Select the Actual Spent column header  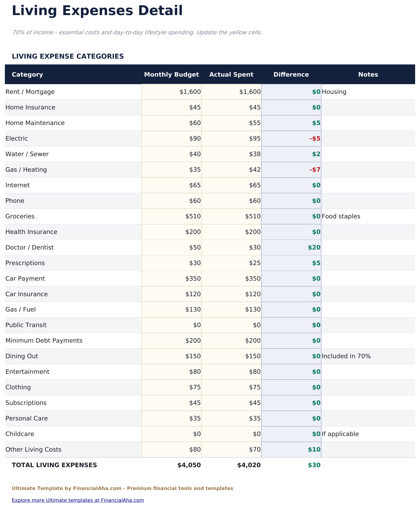pyautogui.click(x=231, y=74)
